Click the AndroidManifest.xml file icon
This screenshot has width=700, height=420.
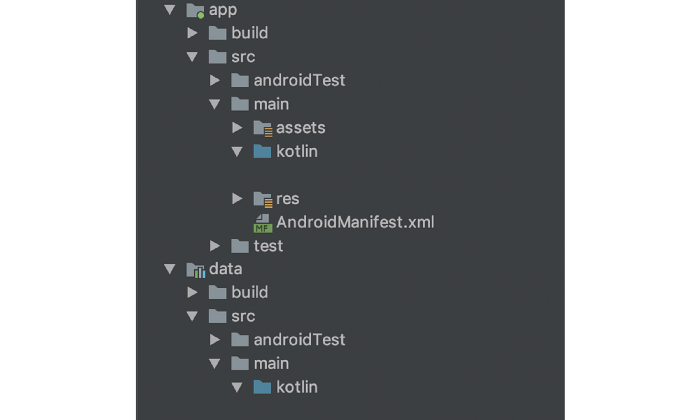263,223
